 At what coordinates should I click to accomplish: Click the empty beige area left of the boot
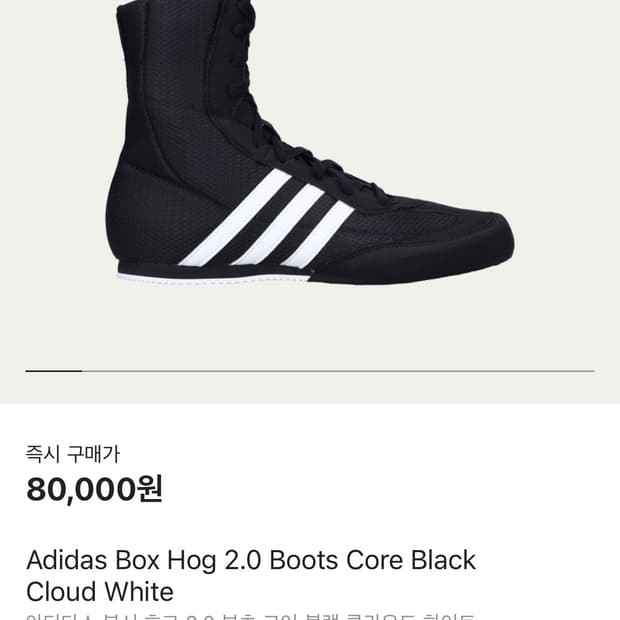[x=50, y=150]
